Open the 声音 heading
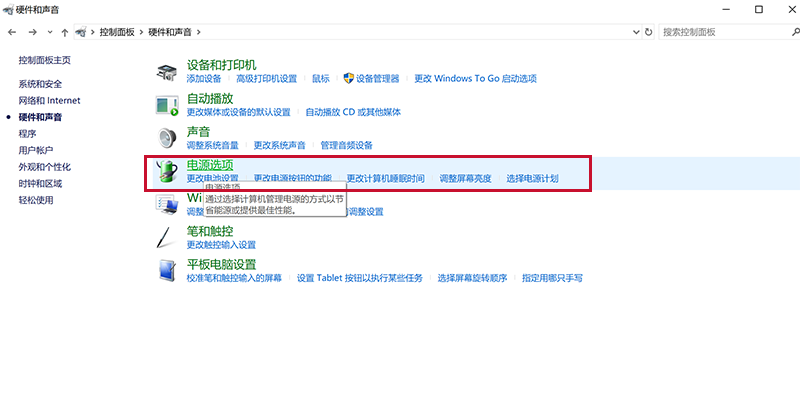The width and height of the screenshot is (800, 420). 198,132
